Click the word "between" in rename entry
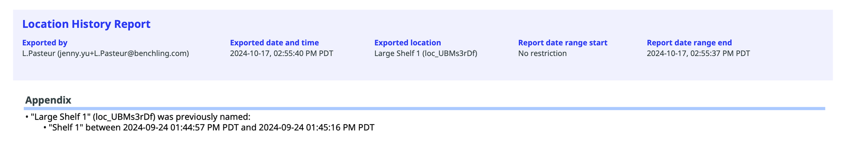Screen dimensions: 868x163 103,128
